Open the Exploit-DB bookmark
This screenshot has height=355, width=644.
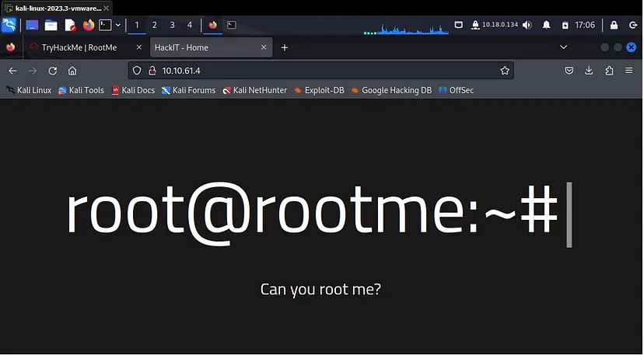click(x=319, y=90)
